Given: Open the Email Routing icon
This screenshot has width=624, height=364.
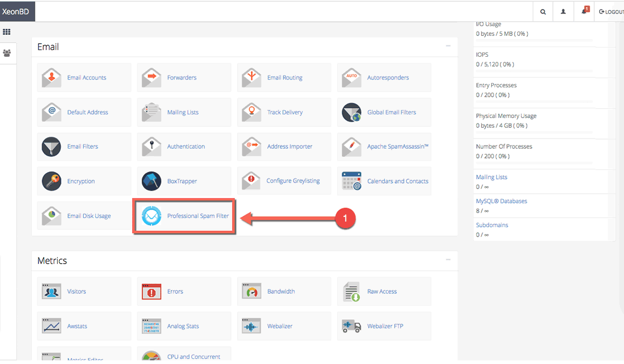Looking at the screenshot, I should [252, 77].
